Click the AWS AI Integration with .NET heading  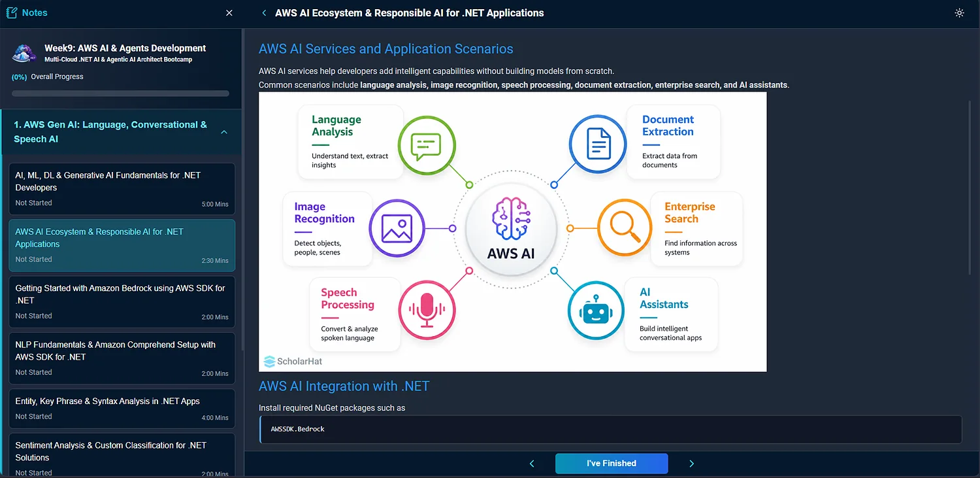(344, 386)
